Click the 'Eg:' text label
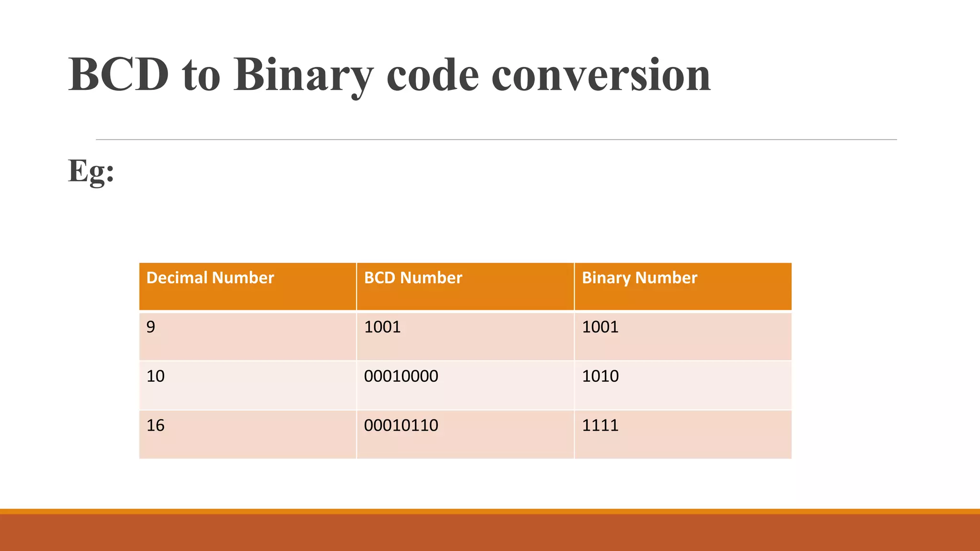Image resolution: width=980 pixels, height=551 pixels. [x=91, y=171]
